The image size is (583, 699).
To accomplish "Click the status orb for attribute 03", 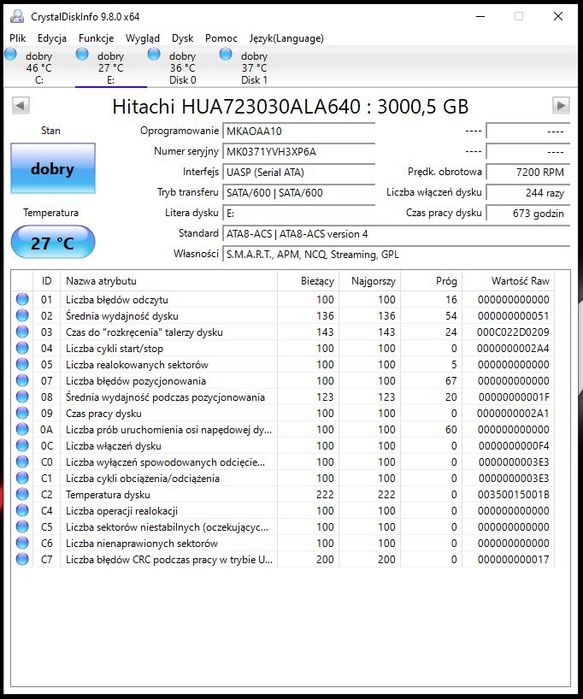I will (x=22, y=332).
